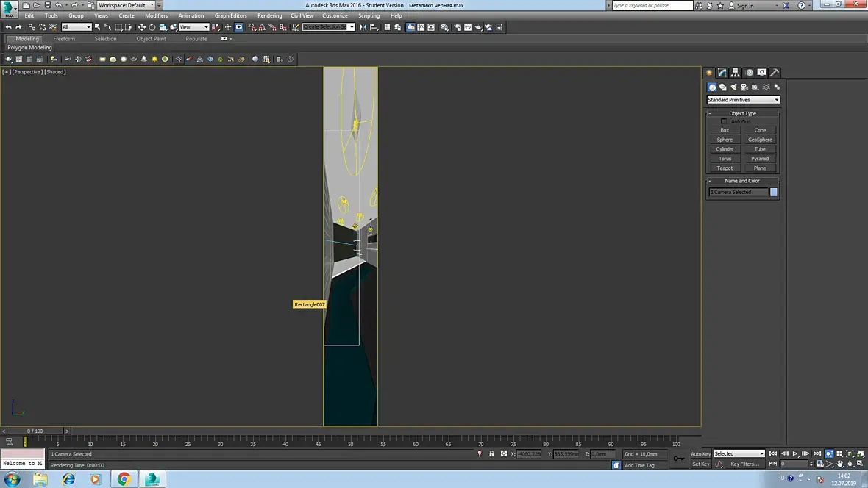Open the Hierarchy panel tab
868x488 pixels.
736,73
